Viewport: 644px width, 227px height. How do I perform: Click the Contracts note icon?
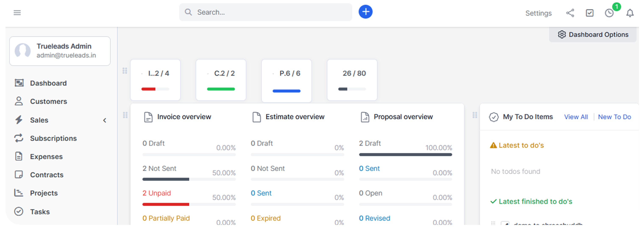click(x=19, y=174)
